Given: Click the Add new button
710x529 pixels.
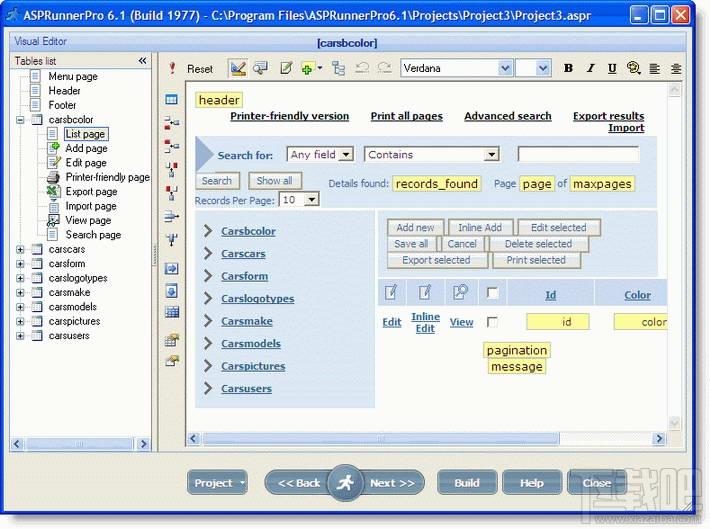Looking at the screenshot, I should [415, 227].
